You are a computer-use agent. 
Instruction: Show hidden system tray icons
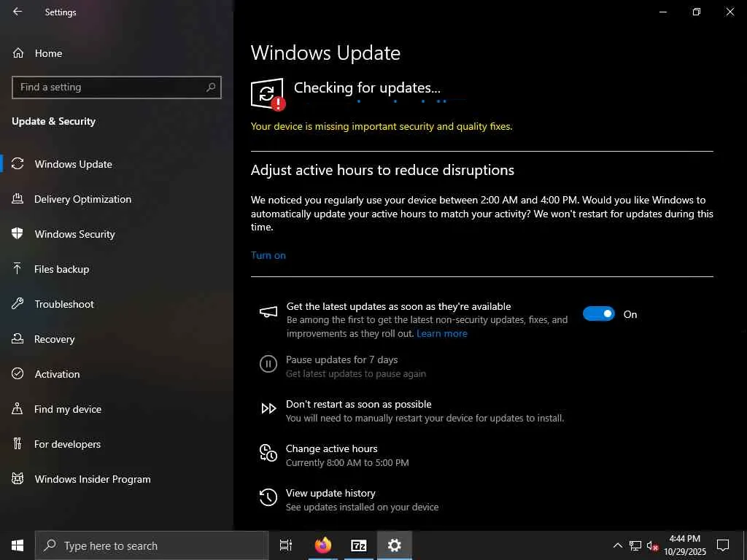coord(617,545)
